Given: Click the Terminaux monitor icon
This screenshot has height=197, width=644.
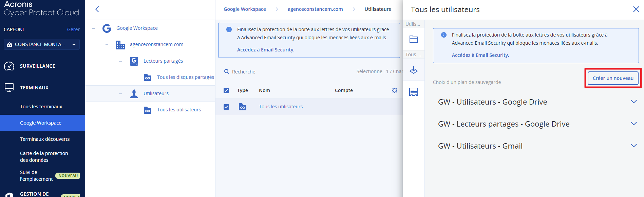Looking at the screenshot, I should [9, 88].
